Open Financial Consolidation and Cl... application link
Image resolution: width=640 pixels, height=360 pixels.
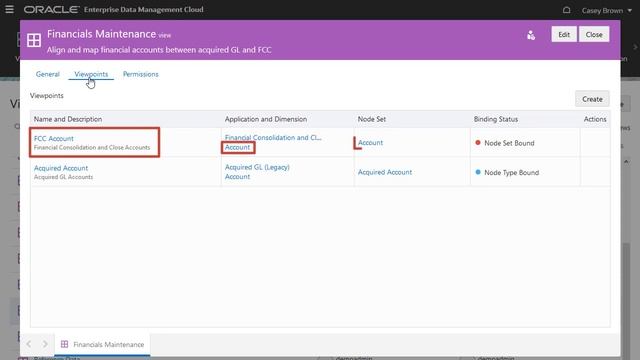point(273,138)
